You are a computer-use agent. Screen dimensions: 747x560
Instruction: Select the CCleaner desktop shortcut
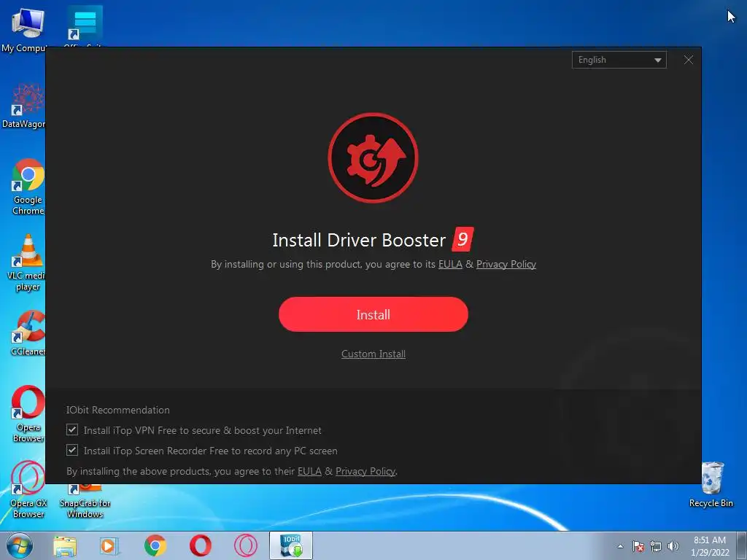28,333
